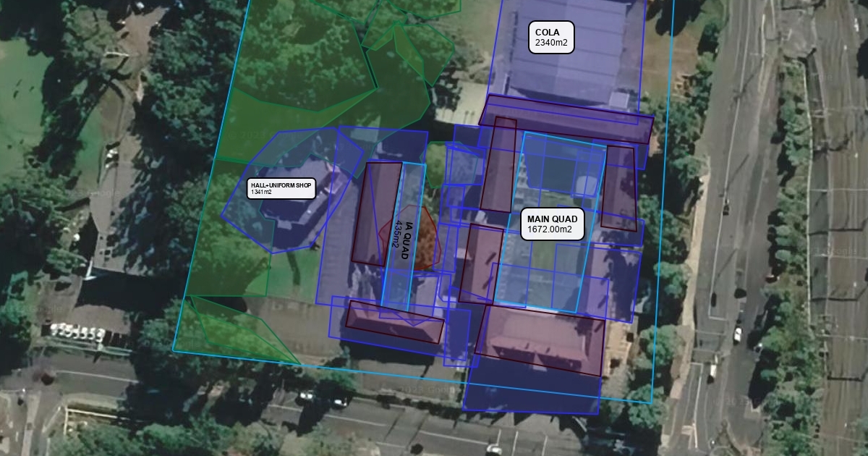The image size is (868, 456).
Task: Click the row of white parked cars
Action: pyautogui.click(x=77, y=332)
